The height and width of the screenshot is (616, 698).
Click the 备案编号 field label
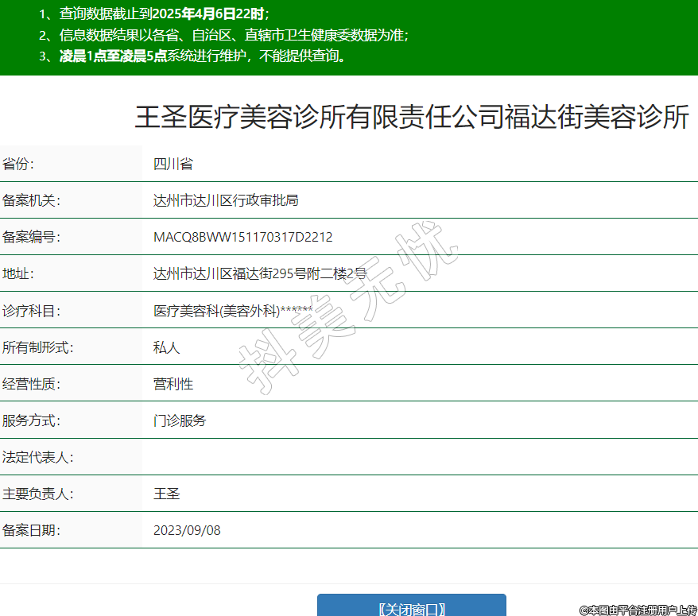tap(32, 237)
